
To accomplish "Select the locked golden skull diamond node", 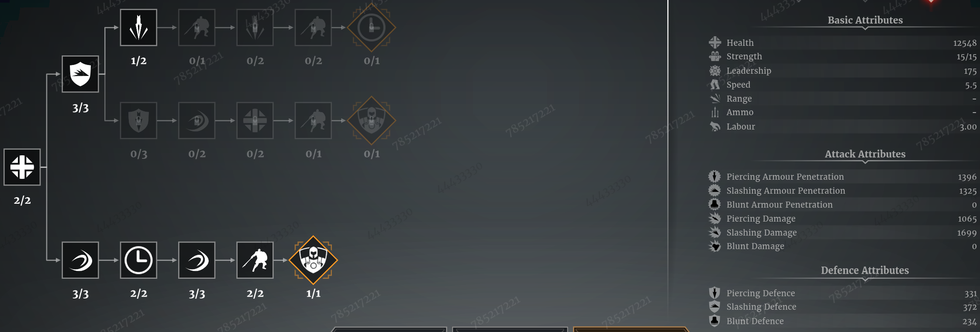I will (x=372, y=120).
